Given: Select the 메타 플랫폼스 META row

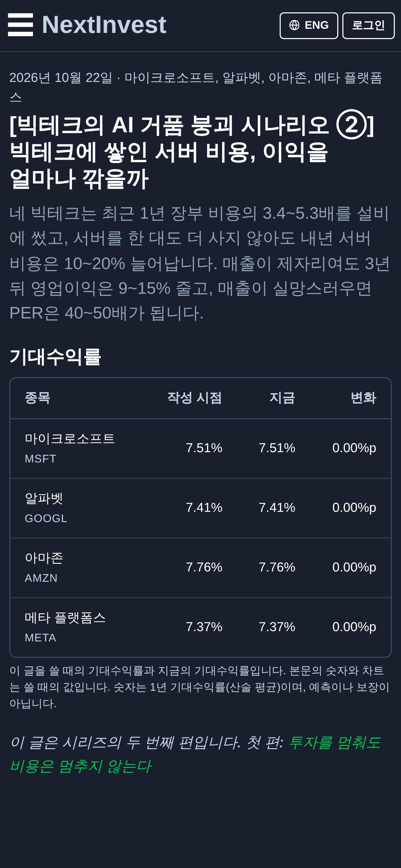Looking at the screenshot, I should (200, 627).
